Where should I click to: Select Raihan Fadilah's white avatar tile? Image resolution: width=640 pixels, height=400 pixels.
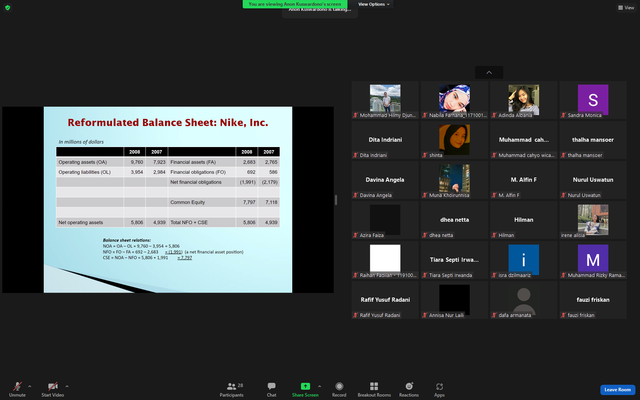point(385,258)
